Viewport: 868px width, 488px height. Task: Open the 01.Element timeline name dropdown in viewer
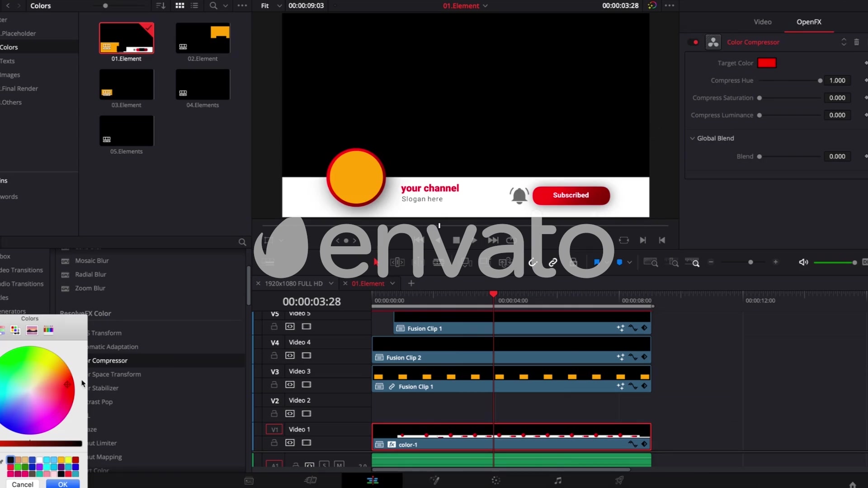[x=485, y=6]
